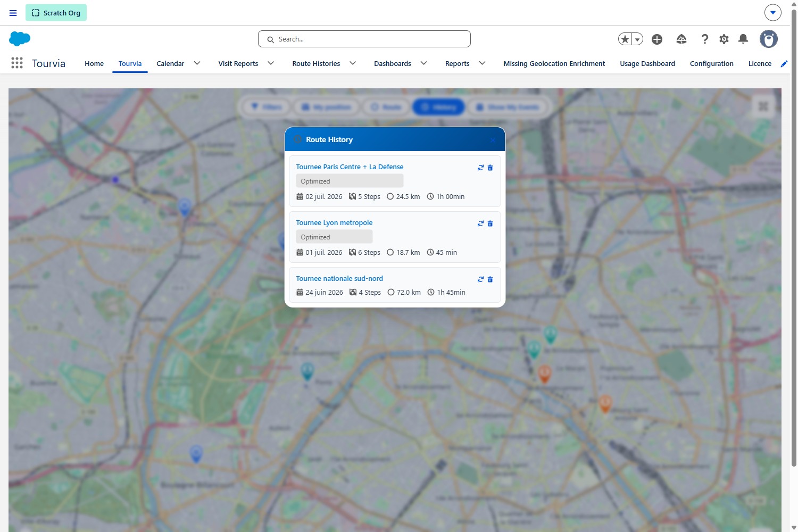Viewport: 798px width, 532px height.
Task: Open the App Launcher dots grid
Action: click(x=17, y=63)
